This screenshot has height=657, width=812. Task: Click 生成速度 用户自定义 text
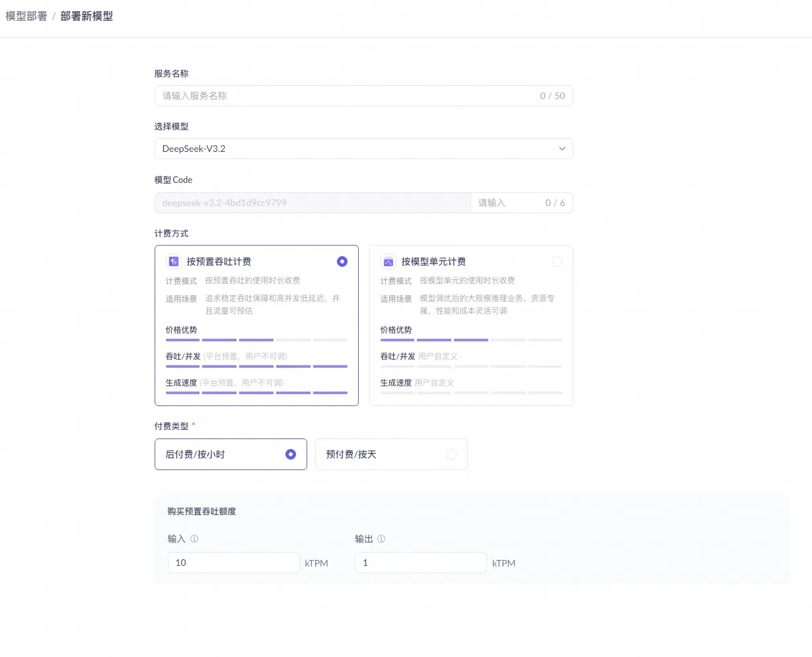(417, 382)
